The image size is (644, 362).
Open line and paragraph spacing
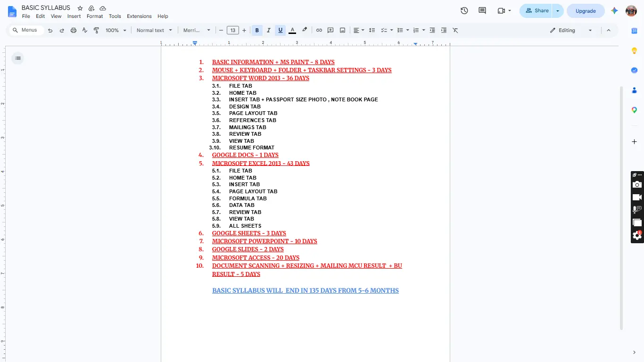click(372, 30)
